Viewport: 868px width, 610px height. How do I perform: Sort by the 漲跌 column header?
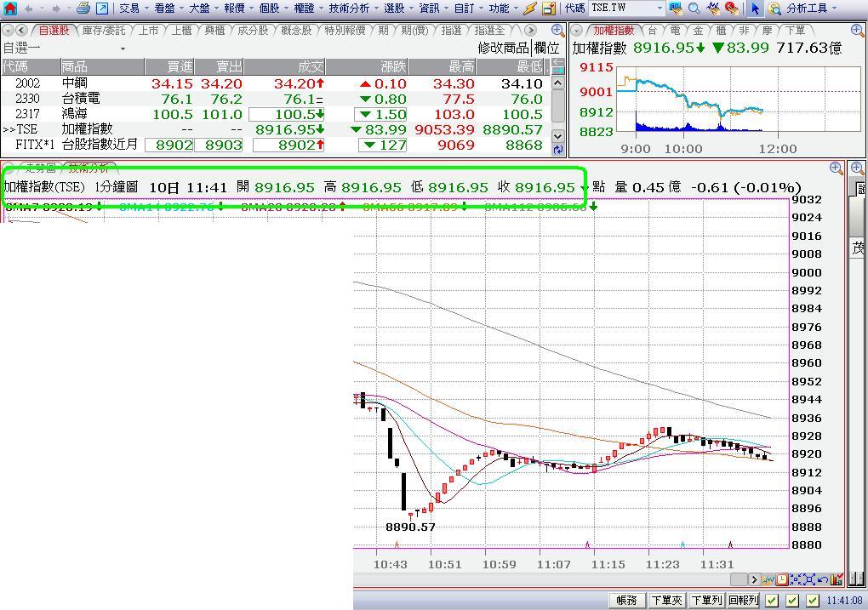pos(367,67)
